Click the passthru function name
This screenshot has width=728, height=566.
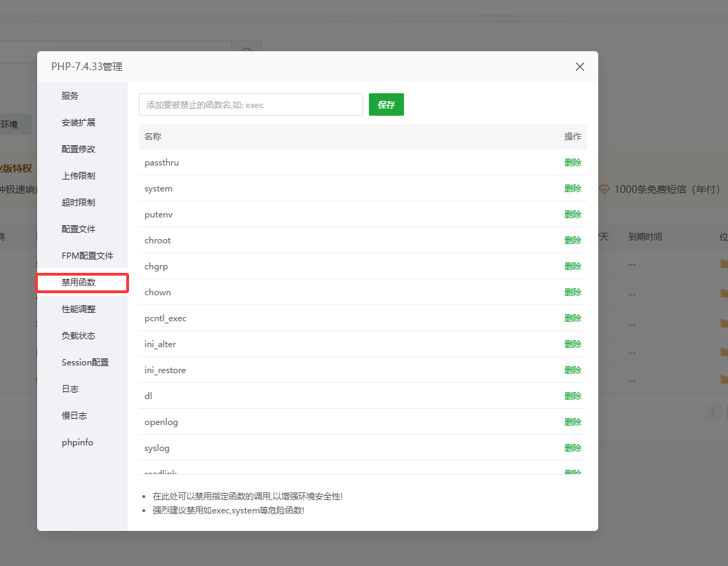click(x=161, y=163)
